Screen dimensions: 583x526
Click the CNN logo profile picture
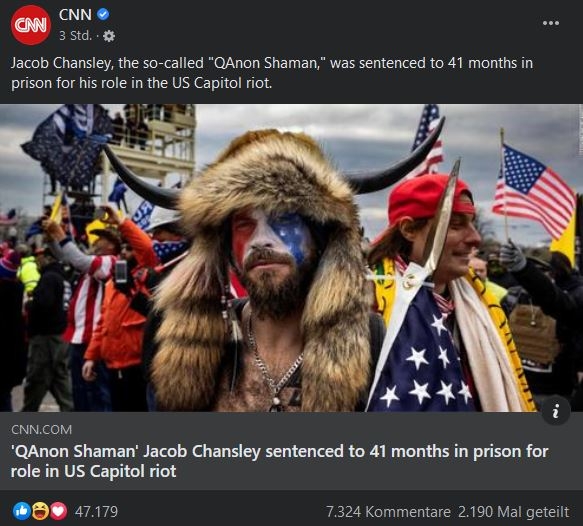tap(30, 25)
